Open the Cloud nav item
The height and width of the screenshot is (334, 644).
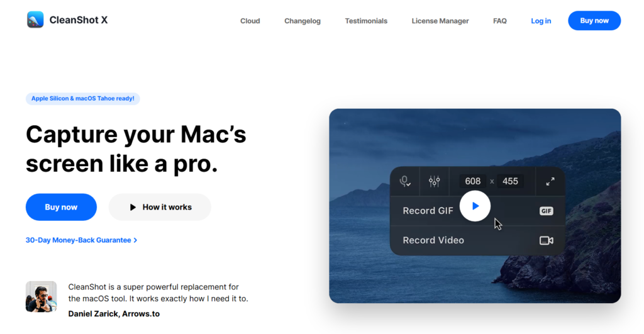(x=250, y=21)
